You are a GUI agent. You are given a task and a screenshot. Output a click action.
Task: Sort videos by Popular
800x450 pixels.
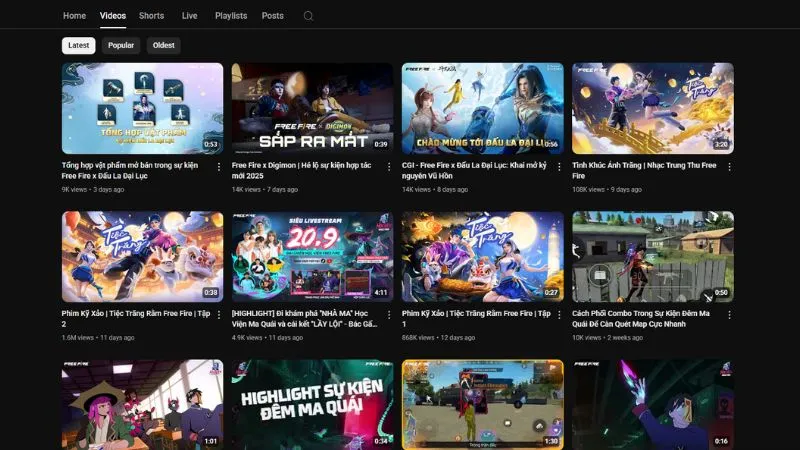(121, 45)
